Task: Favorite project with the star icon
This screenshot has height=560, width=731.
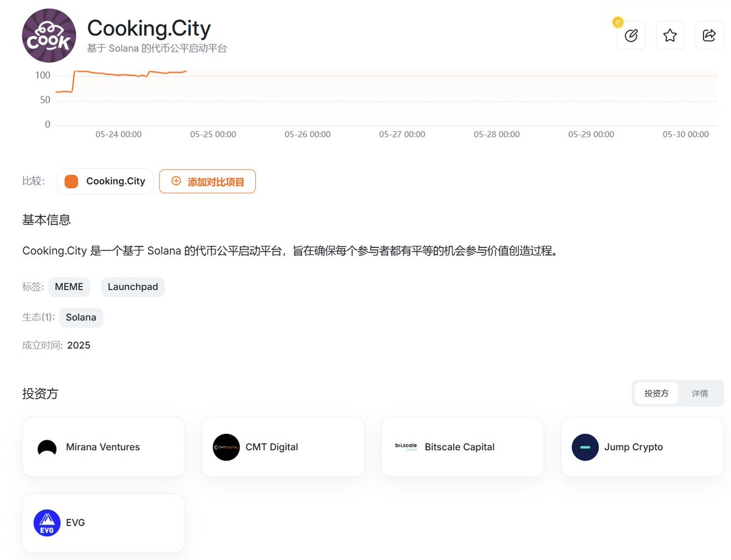Action: 670,35
